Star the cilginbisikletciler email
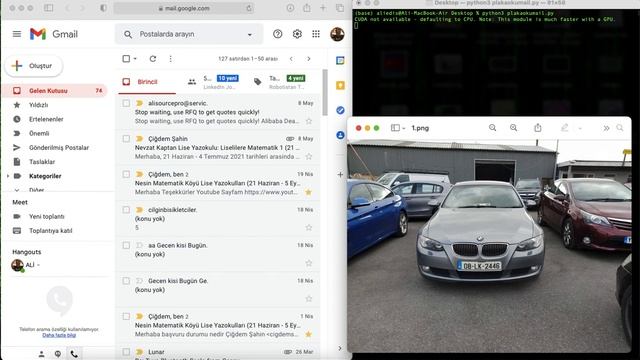This screenshot has height=360, width=640. (x=309, y=228)
